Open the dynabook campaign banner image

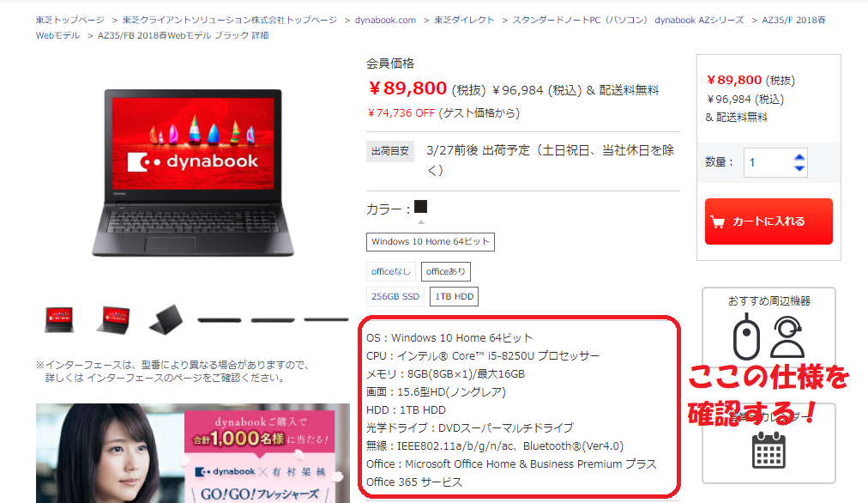[193, 453]
